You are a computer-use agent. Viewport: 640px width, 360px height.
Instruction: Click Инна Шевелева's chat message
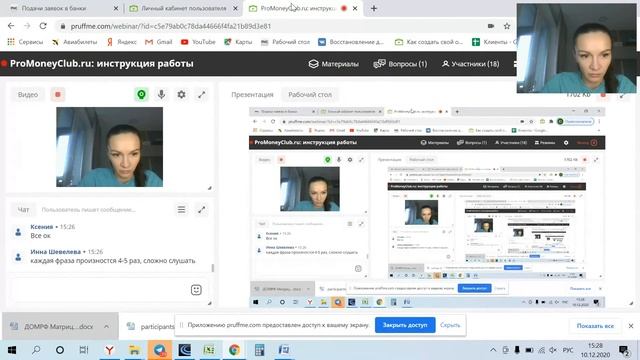(x=113, y=260)
